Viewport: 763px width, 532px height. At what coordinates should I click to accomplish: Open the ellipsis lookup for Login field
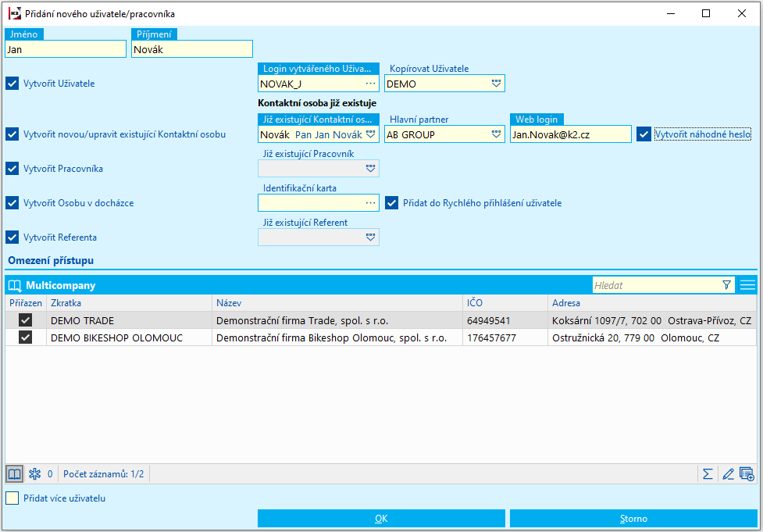pyautogui.click(x=371, y=84)
